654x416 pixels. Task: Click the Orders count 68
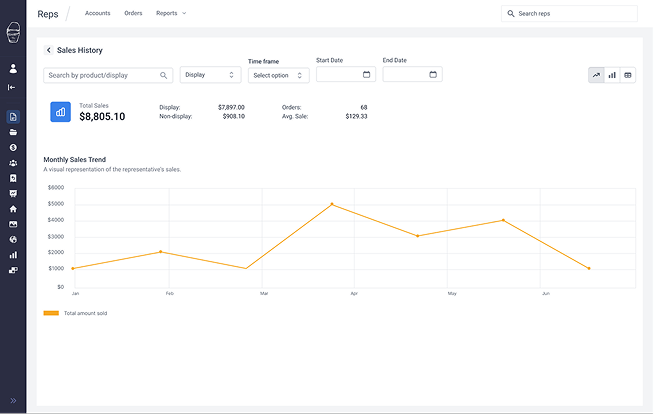pos(364,107)
